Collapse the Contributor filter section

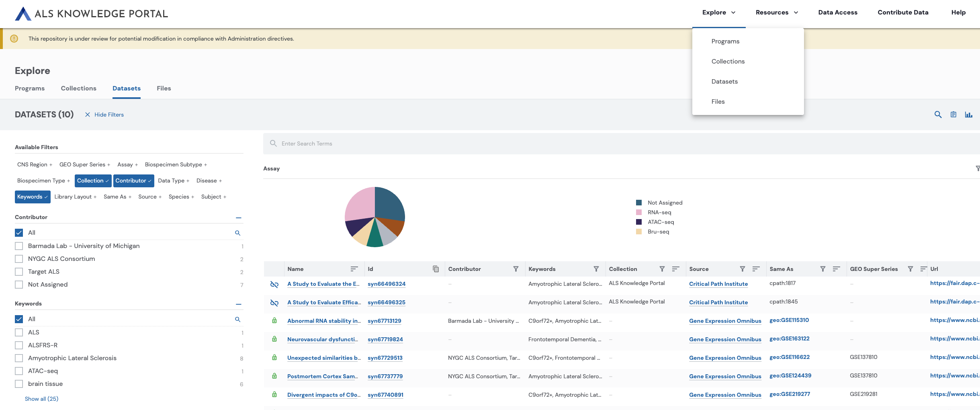tap(239, 217)
